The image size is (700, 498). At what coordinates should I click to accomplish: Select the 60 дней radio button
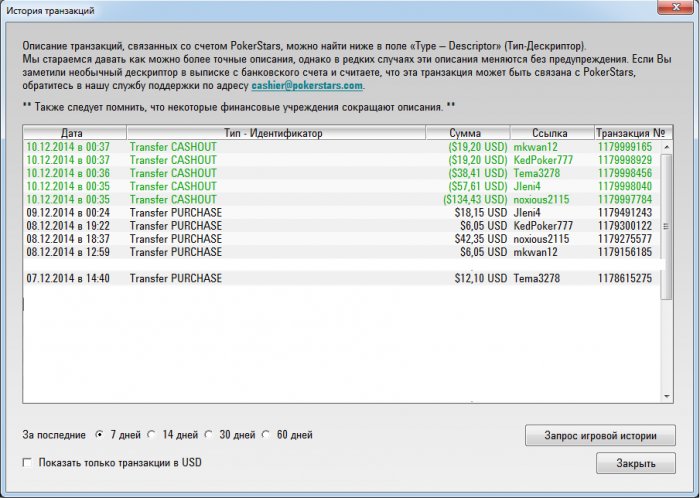click(x=266, y=434)
